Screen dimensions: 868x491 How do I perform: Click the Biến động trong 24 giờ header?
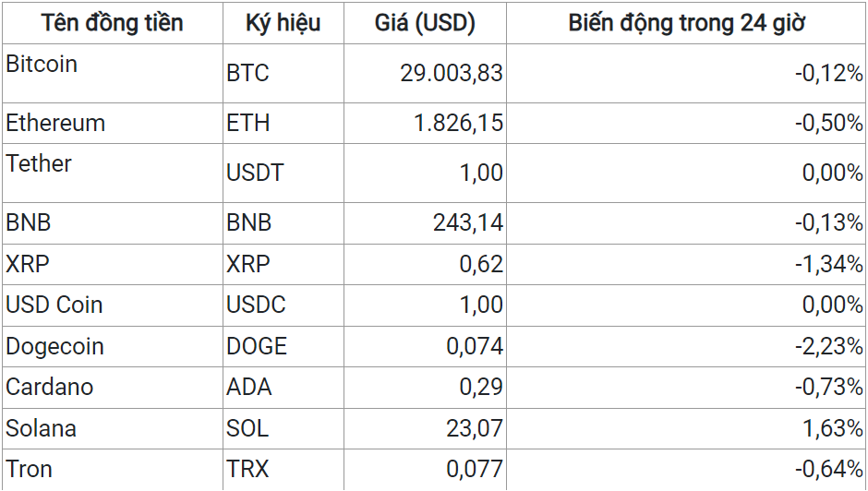click(x=686, y=23)
